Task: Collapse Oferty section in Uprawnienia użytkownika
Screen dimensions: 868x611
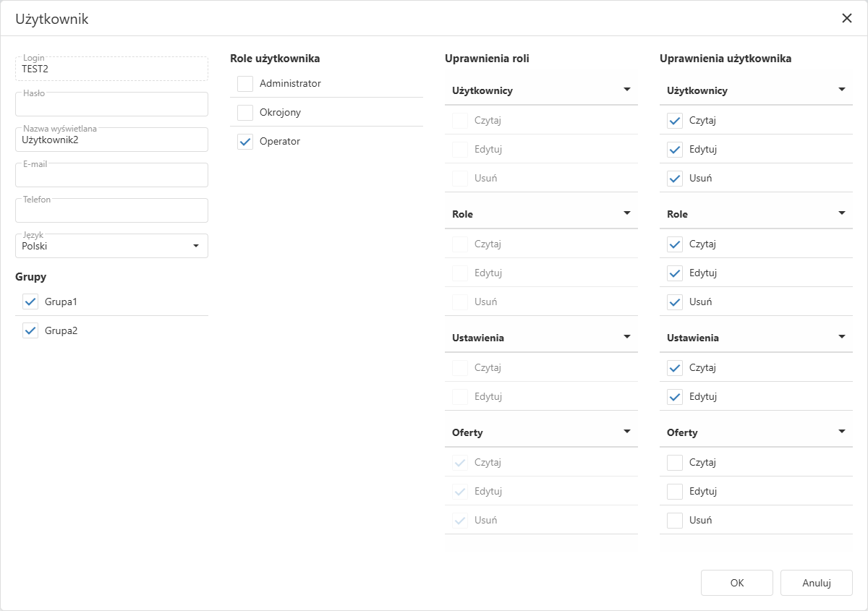Action: click(841, 432)
